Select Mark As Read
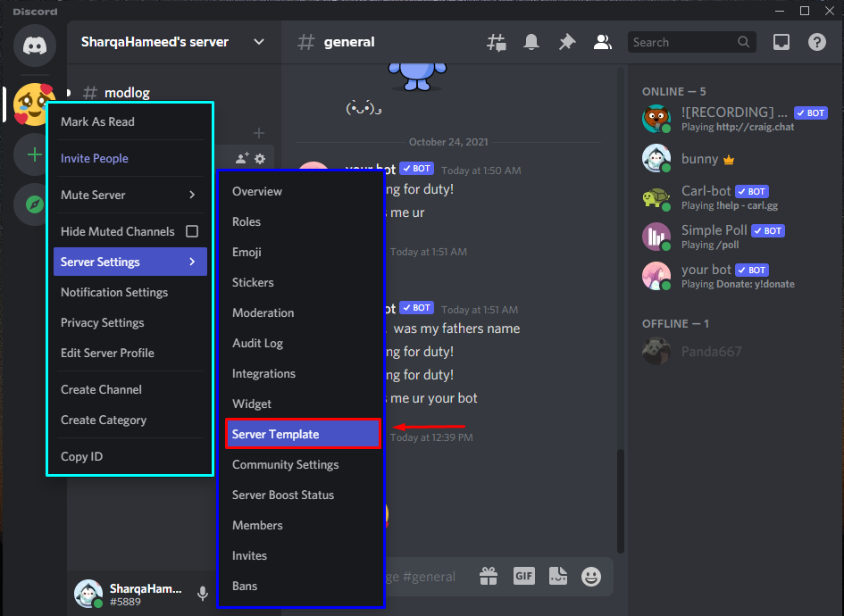Viewport: 844px width, 616px height. click(x=130, y=121)
